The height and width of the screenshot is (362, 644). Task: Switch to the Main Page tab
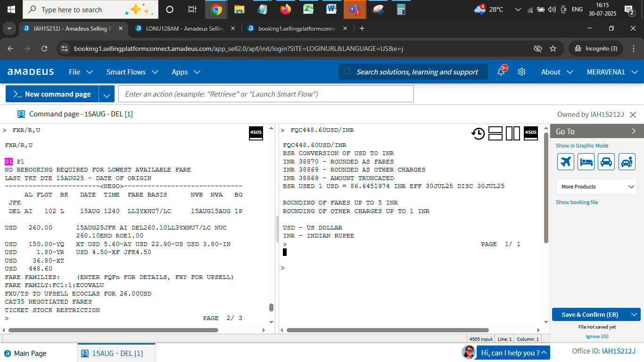(x=30, y=353)
